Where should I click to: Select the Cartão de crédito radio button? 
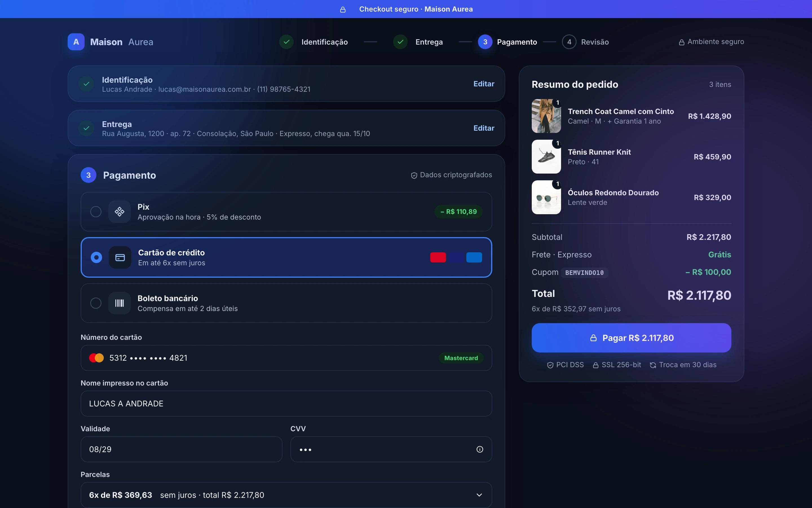(x=96, y=257)
